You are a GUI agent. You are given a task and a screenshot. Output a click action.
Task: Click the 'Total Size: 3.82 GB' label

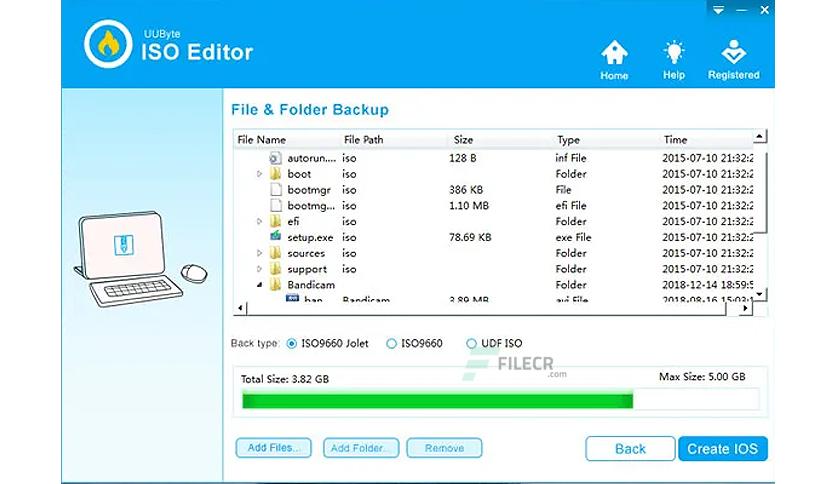click(x=285, y=379)
